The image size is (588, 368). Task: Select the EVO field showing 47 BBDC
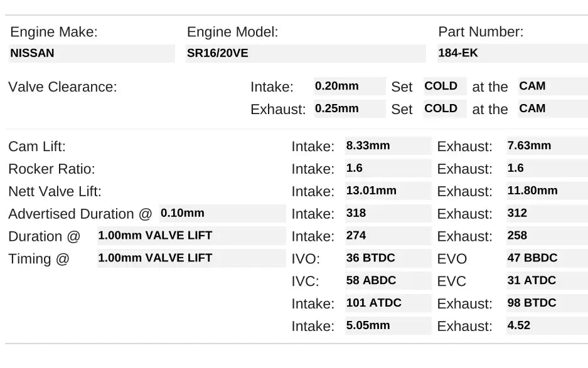point(547,258)
